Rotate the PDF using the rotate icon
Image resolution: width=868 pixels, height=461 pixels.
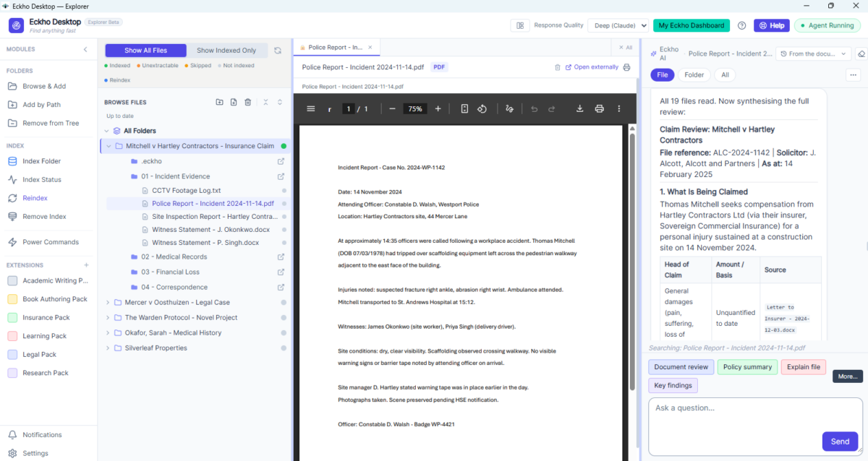click(482, 108)
